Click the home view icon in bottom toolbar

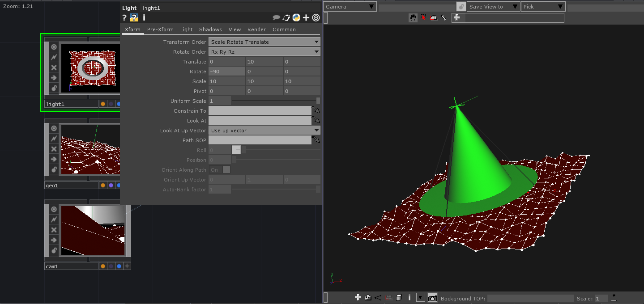[x=367, y=298]
